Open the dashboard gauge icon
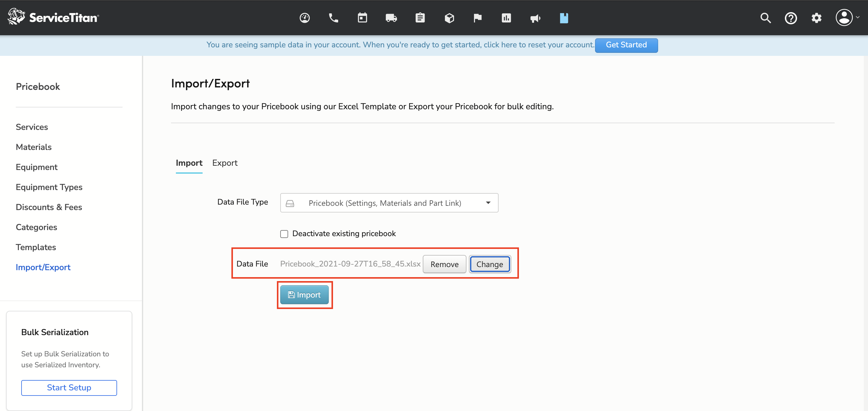 [304, 18]
